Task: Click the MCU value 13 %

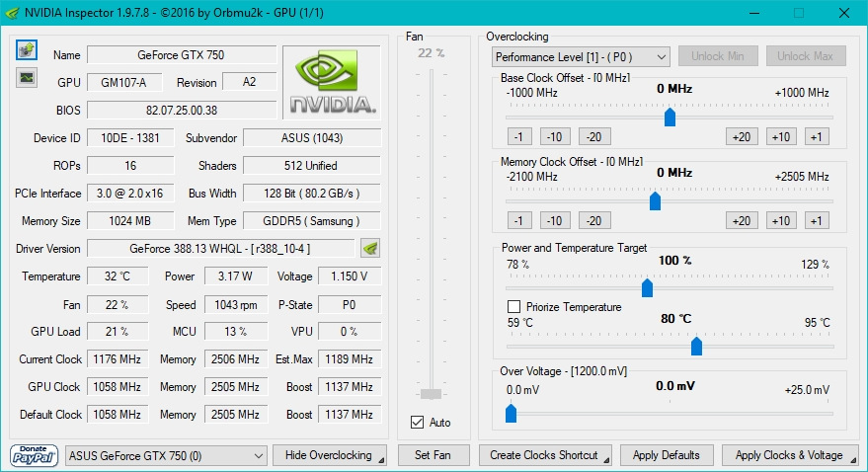Action: point(236,332)
